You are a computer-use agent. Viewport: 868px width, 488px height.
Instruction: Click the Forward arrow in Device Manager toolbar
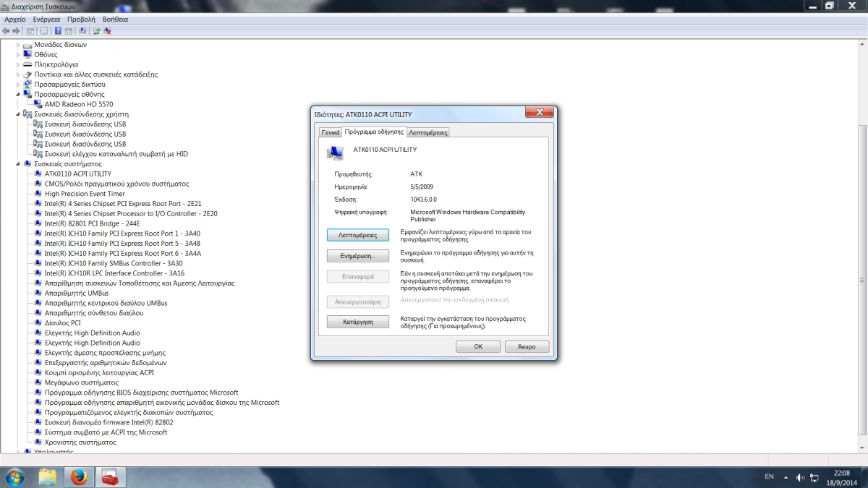pos(17,31)
